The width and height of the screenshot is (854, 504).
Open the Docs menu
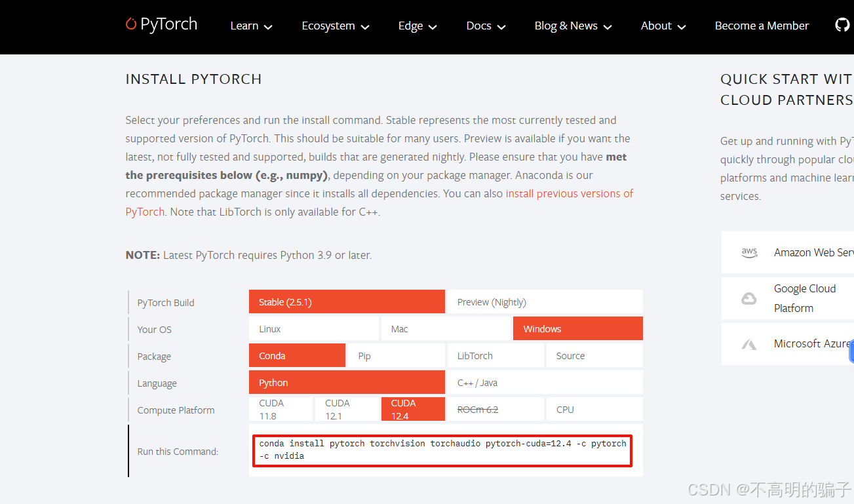[486, 26]
